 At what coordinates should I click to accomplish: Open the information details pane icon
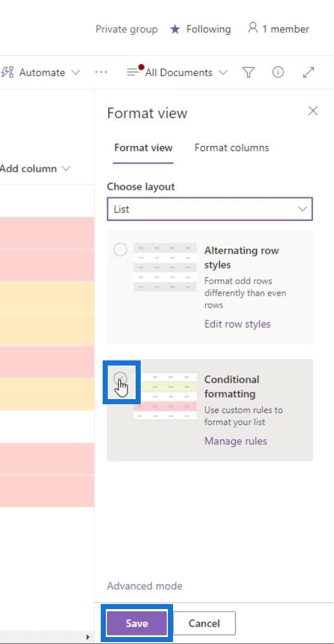[278, 72]
